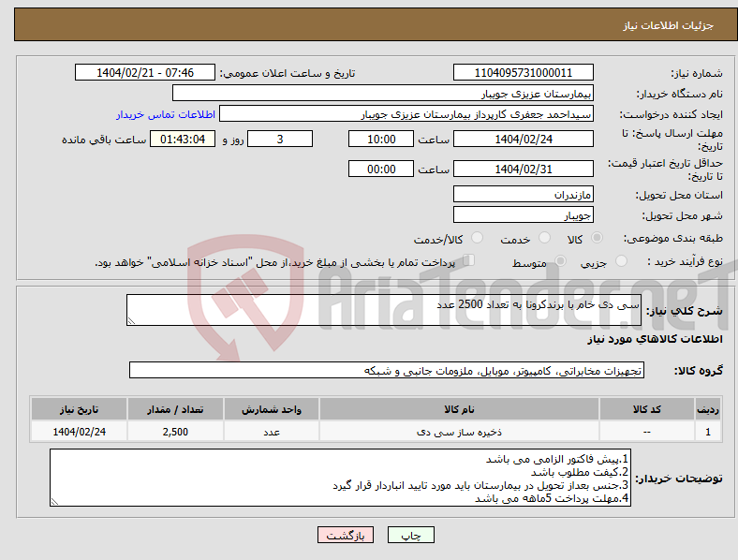Click the remaining time field 01:43:04
Viewport: 738px width, 560px height.
click(x=183, y=139)
